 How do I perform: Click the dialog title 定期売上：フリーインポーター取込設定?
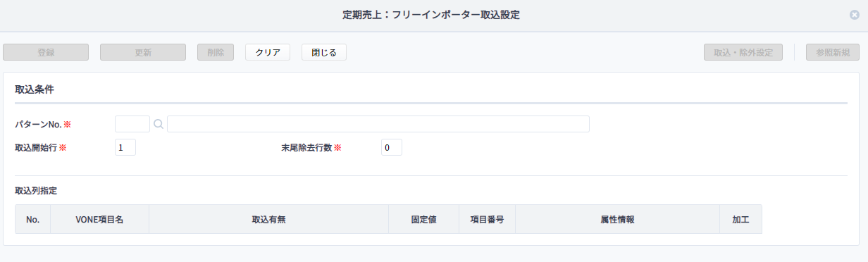click(x=431, y=15)
